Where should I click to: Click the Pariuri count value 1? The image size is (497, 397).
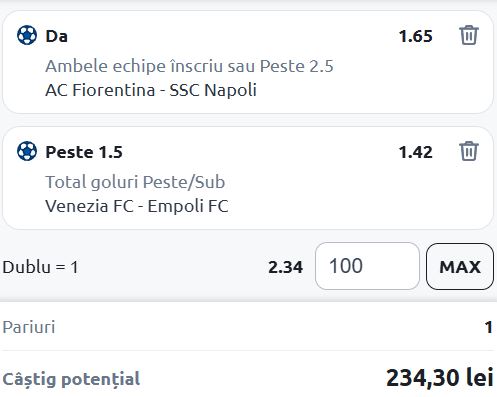tap(489, 327)
